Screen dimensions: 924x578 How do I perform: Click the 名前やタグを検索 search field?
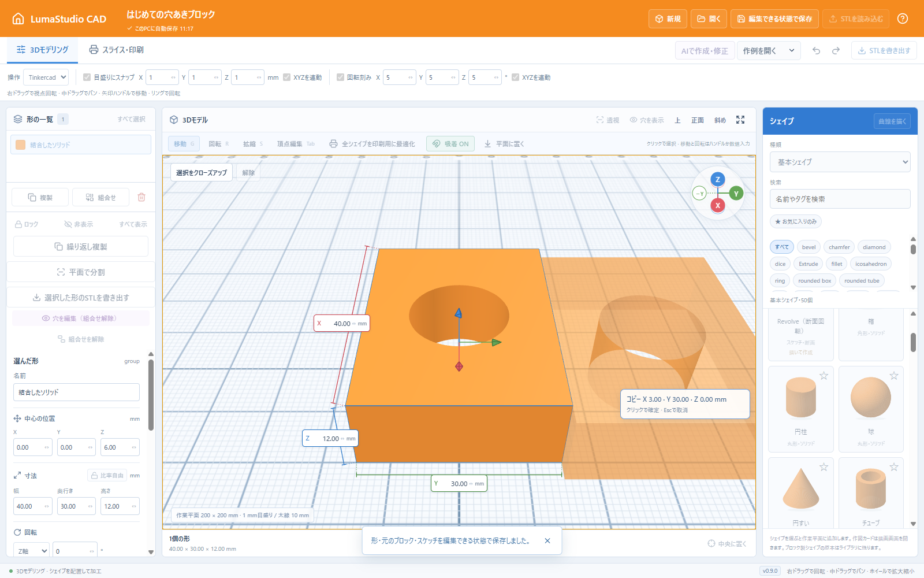click(x=840, y=199)
